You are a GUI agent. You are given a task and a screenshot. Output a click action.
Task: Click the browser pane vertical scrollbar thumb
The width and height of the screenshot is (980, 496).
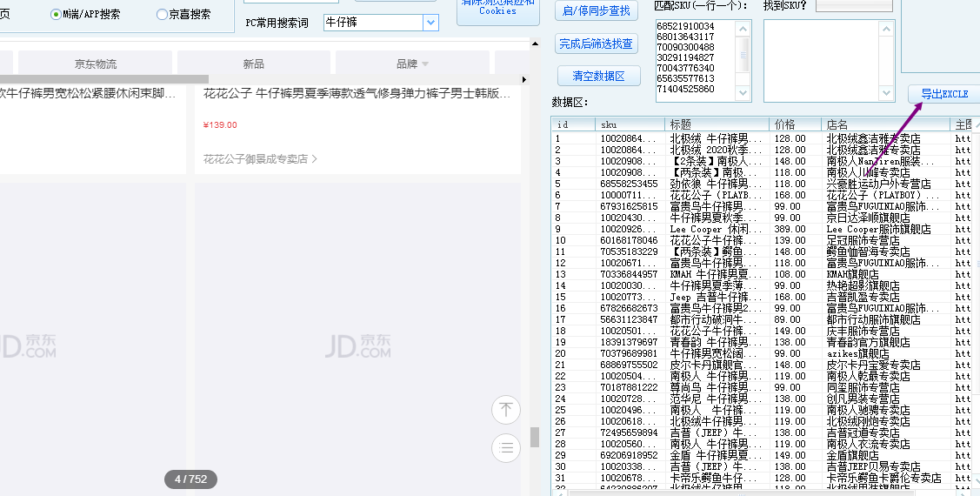pos(535,437)
